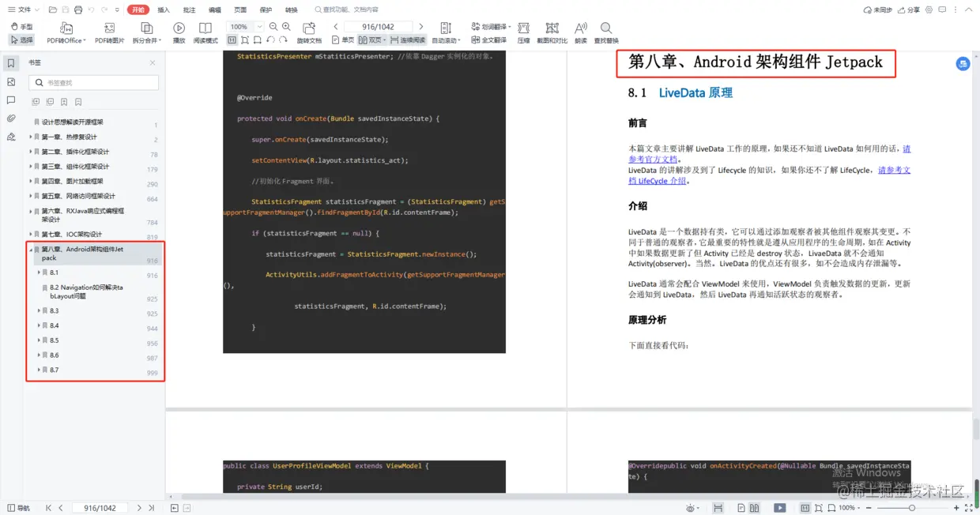Start 播放 slideshow playback
980x515 pixels.
(x=179, y=33)
